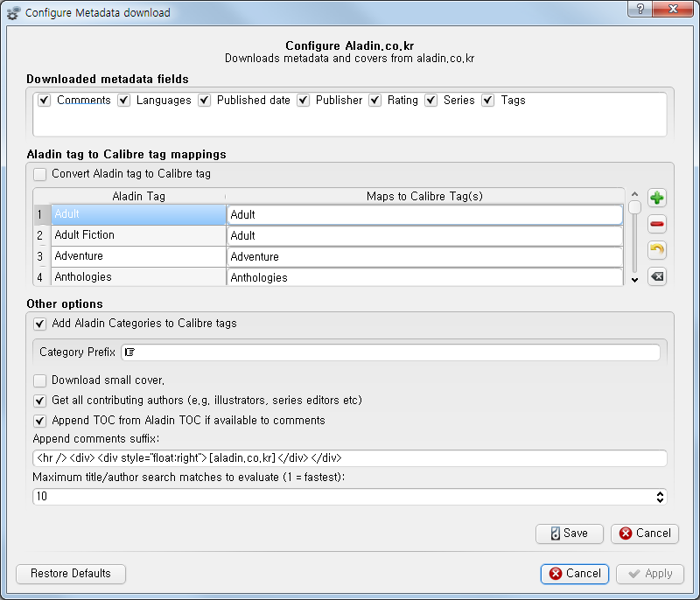The image size is (700, 600).
Task: Toggle the Tags metadata checkbox
Action: click(488, 101)
